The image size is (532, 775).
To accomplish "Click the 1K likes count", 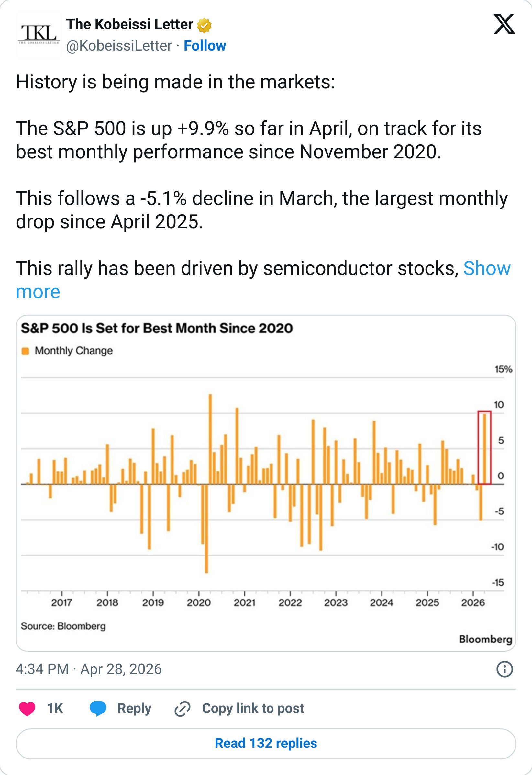I will click(x=55, y=709).
